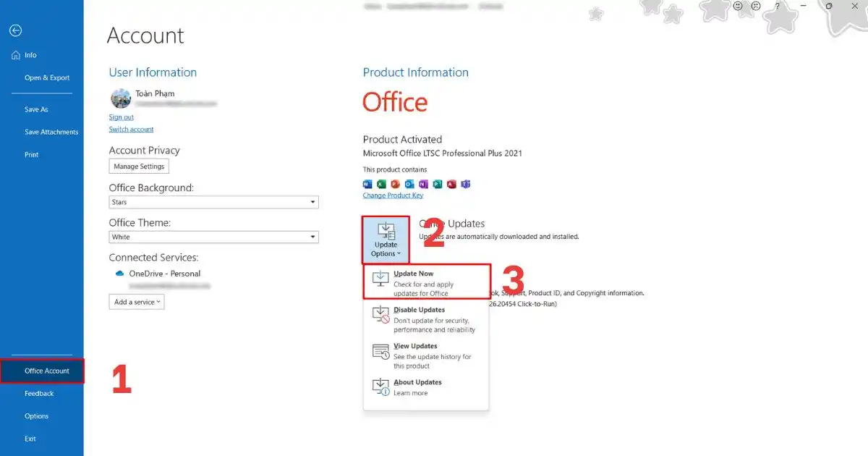The width and height of the screenshot is (868, 456).
Task: Click the back arrow to leave Account view
Action: click(x=15, y=30)
